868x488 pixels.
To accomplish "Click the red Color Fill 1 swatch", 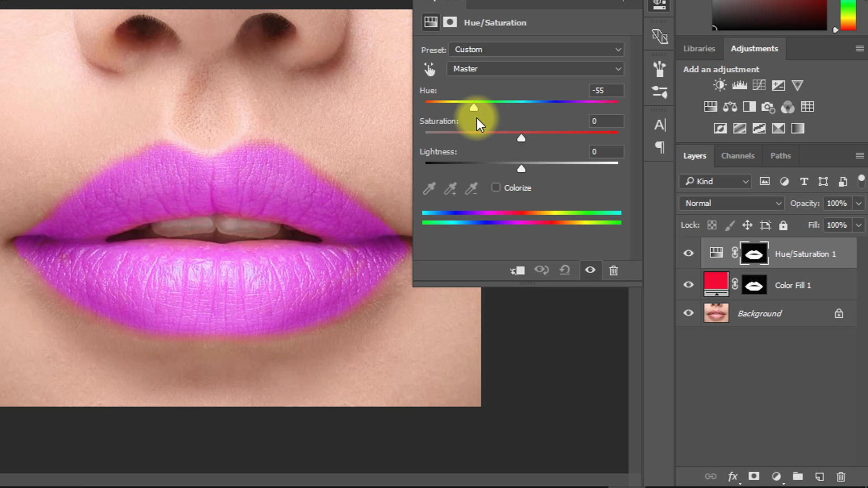I will click(716, 284).
